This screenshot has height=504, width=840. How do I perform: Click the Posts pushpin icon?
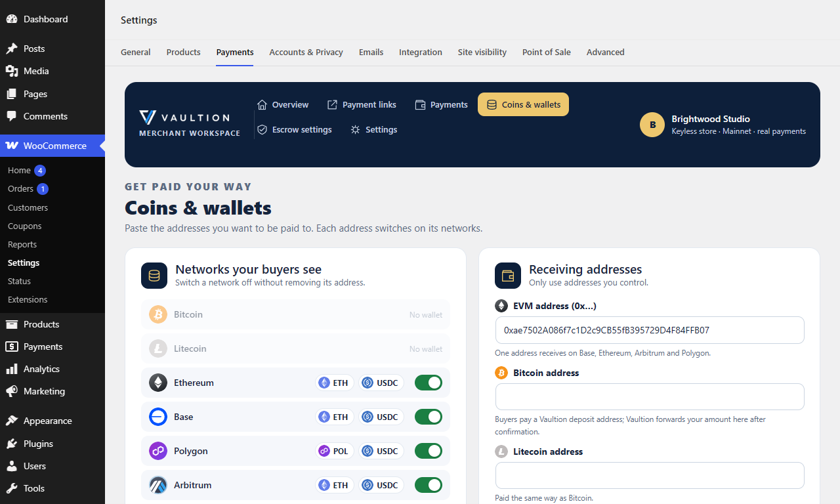click(12, 49)
